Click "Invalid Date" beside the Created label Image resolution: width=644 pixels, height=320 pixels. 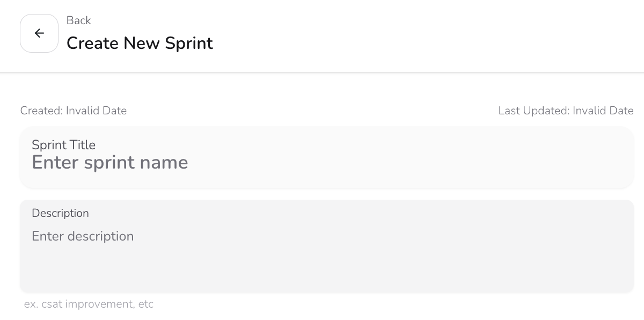coord(96,111)
